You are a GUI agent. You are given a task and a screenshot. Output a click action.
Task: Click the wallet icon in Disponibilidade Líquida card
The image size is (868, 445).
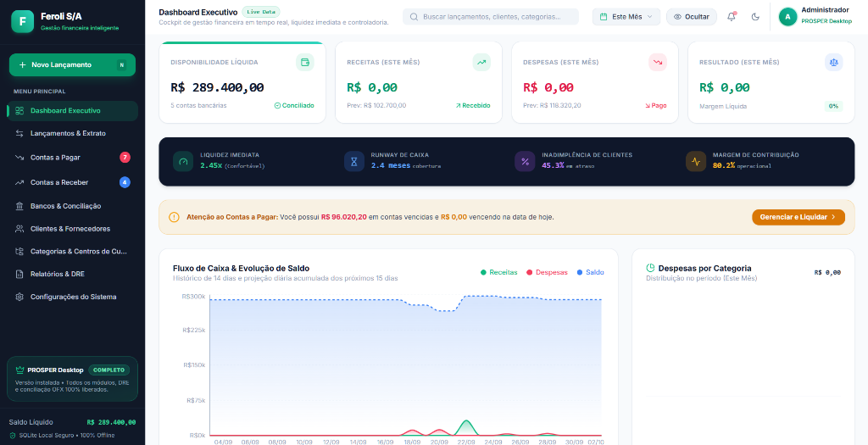click(x=304, y=62)
